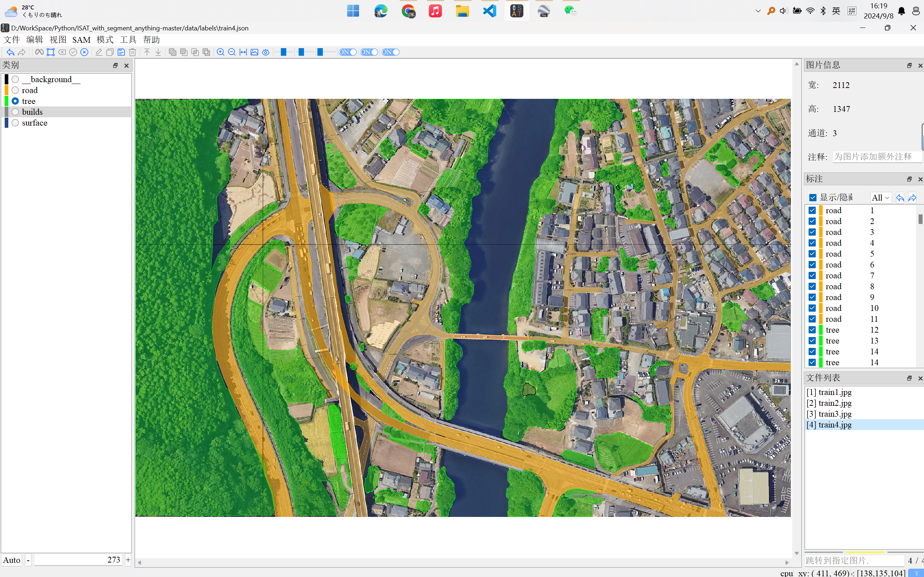The image size is (924, 577).
Task: Click the first blue slider in toolbar
Action: pyautogui.click(x=283, y=52)
